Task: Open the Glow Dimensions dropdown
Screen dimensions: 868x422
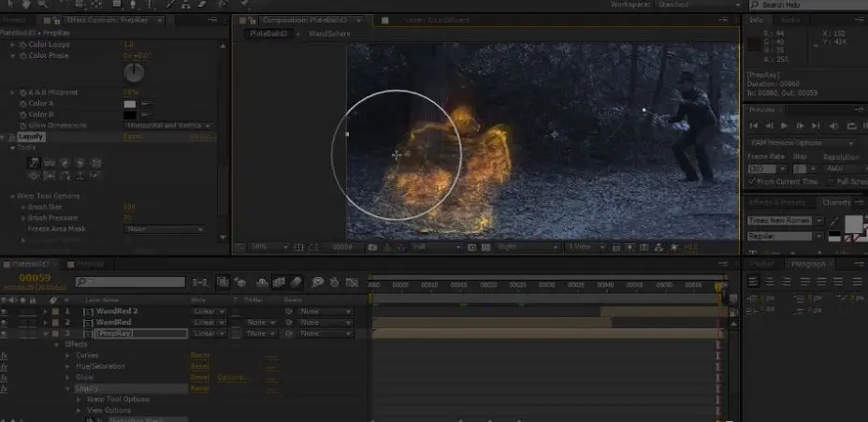Action: pyautogui.click(x=168, y=125)
